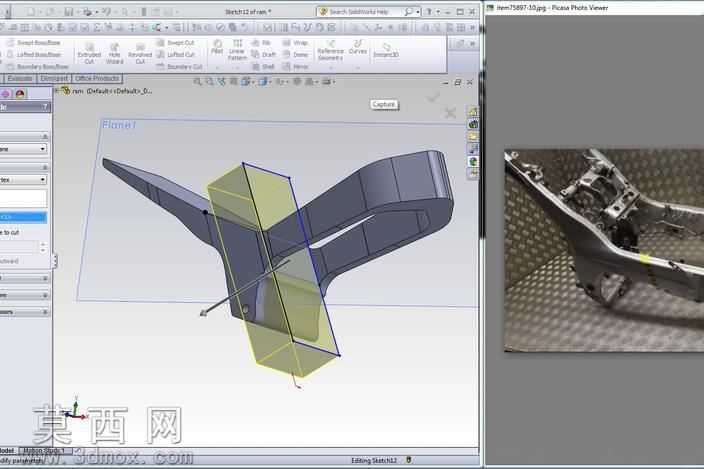Click the DisplayManager sphere tab icon
Screen dimensions: 704x469
[x=20, y=94]
